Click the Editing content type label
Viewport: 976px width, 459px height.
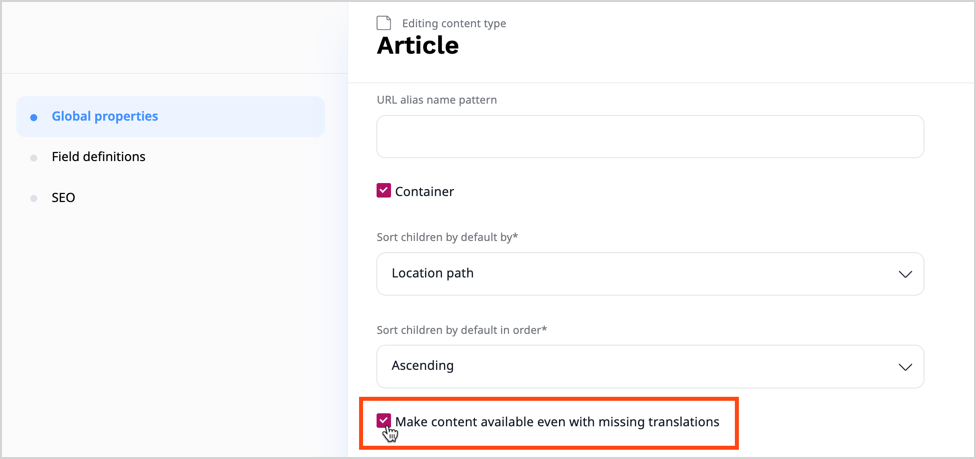(454, 23)
